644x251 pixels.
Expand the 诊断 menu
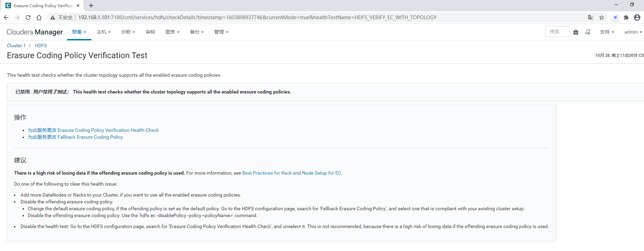point(128,32)
